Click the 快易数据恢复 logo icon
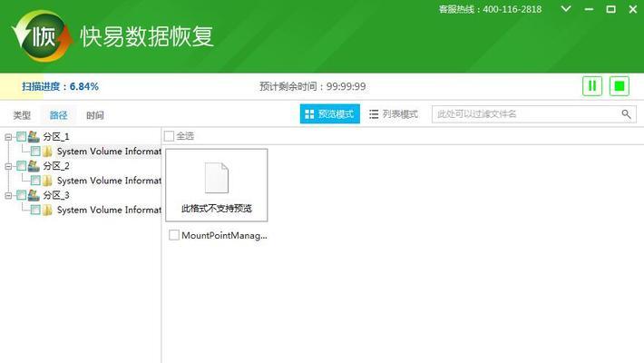 click(42, 36)
